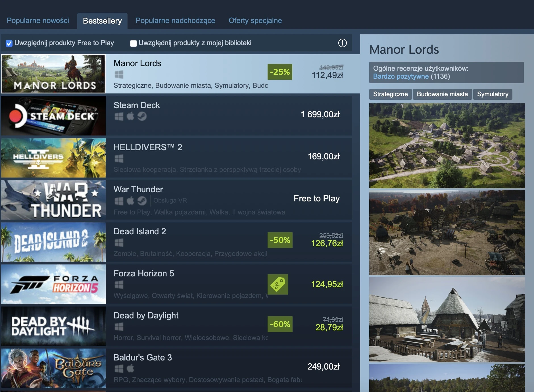The image size is (534, 392).
Task: Open Steam Deck product title
Action: coord(137,105)
